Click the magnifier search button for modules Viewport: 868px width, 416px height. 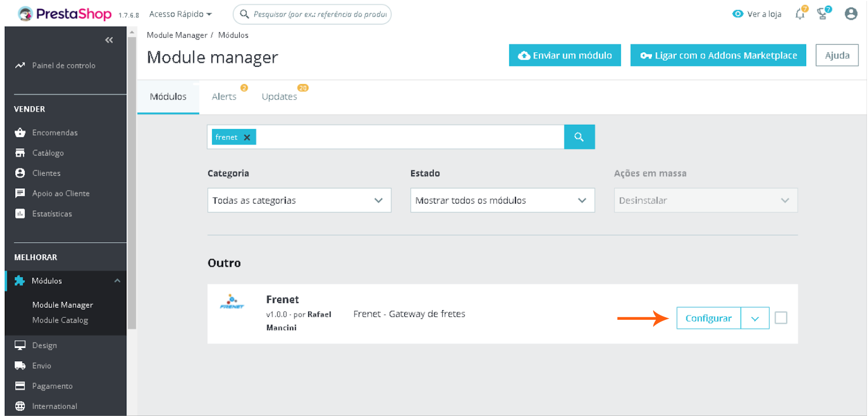[579, 137]
